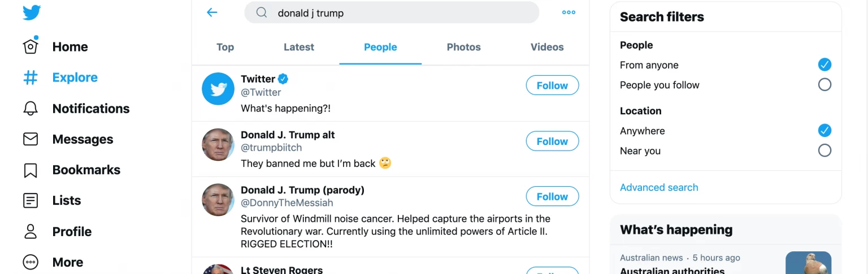Switch to the Latest tab
Viewport: 868px width, 274px height.
pyautogui.click(x=299, y=47)
